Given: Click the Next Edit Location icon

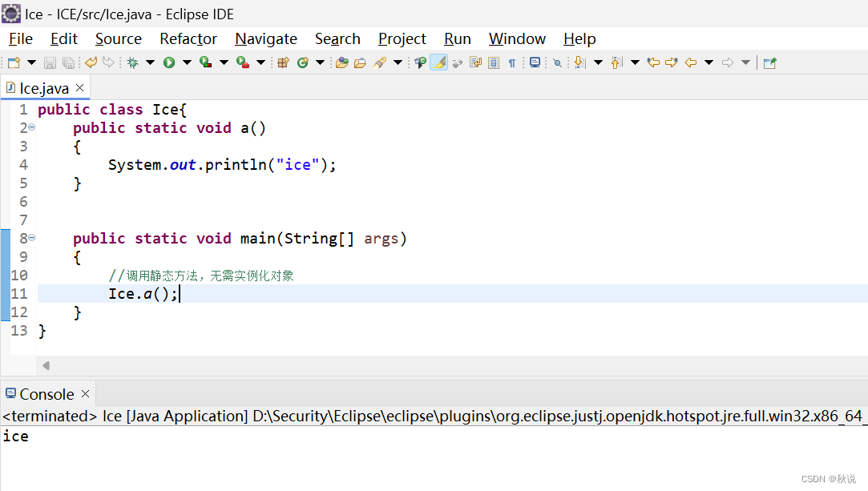Looking at the screenshot, I should [672, 62].
